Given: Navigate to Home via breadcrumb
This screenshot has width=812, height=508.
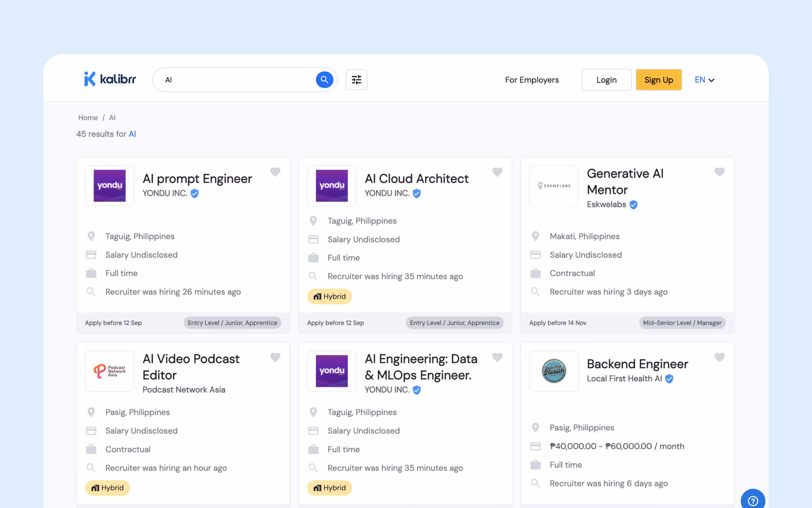Looking at the screenshot, I should [x=88, y=118].
